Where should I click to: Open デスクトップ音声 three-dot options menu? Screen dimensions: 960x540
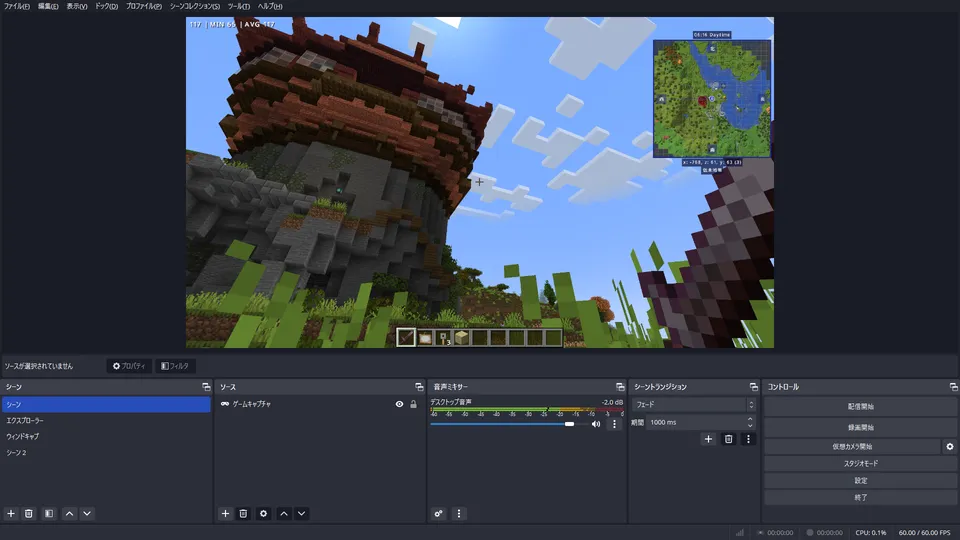(614, 424)
